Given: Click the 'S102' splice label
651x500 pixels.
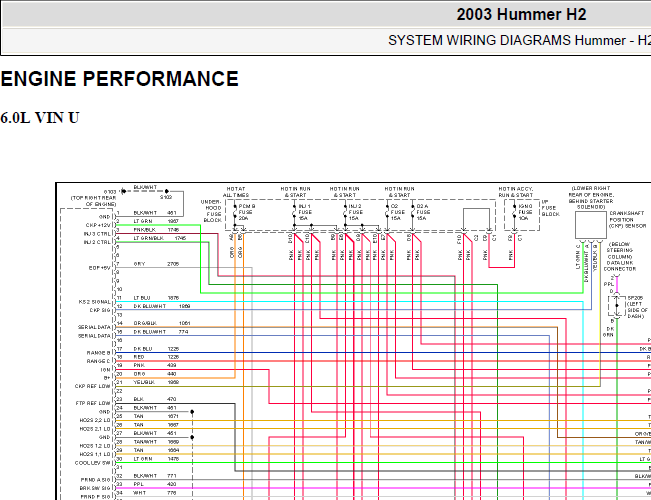Looking at the screenshot, I should (166, 197).
